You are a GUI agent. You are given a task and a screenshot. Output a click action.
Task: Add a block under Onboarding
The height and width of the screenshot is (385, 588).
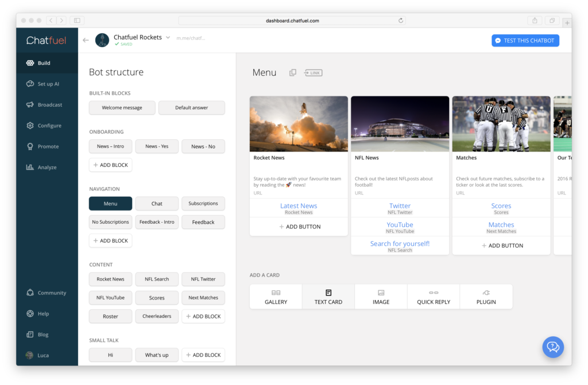[110, 165]
